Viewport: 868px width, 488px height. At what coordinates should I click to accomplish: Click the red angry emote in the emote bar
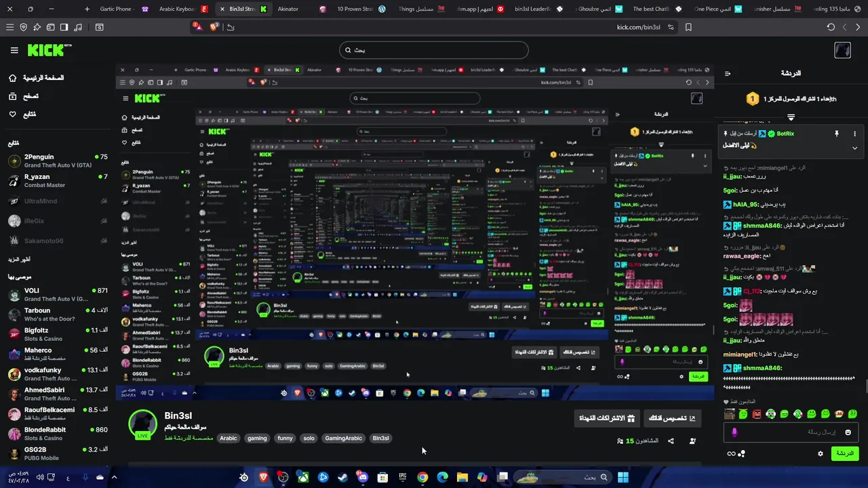click(757, 414)
